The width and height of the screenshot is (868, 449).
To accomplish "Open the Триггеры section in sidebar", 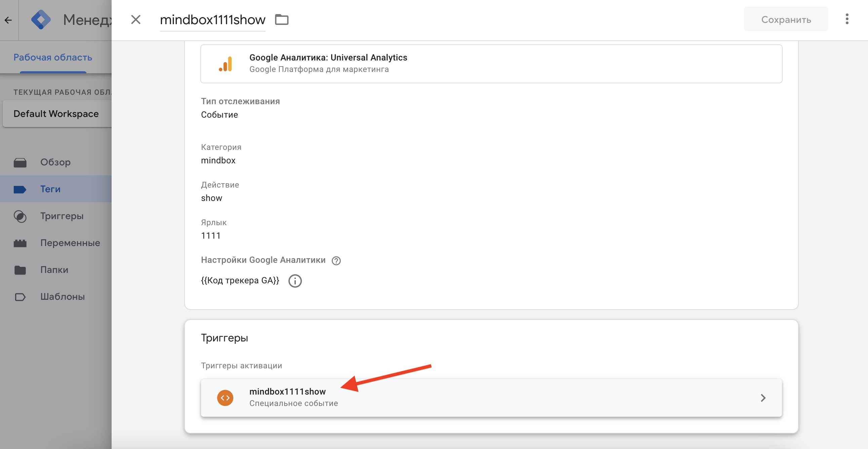I will pyautogui.click(x=55, y=216).
